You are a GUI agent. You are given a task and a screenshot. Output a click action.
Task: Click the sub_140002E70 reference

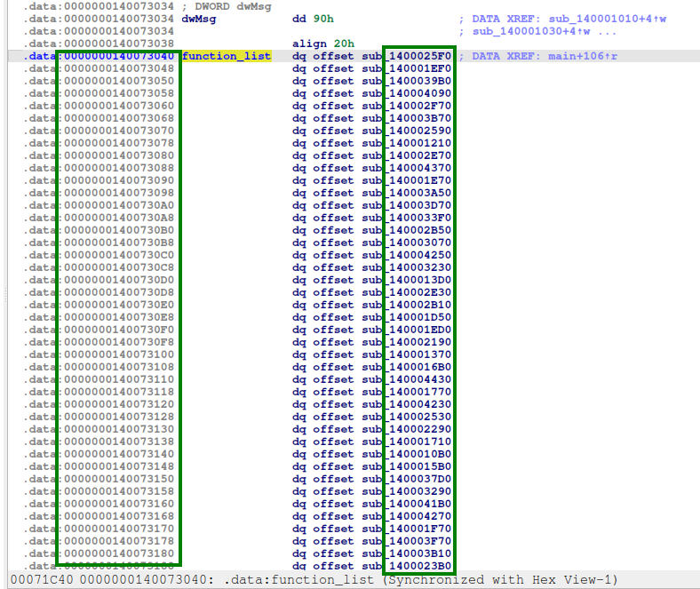click(407, 155)
